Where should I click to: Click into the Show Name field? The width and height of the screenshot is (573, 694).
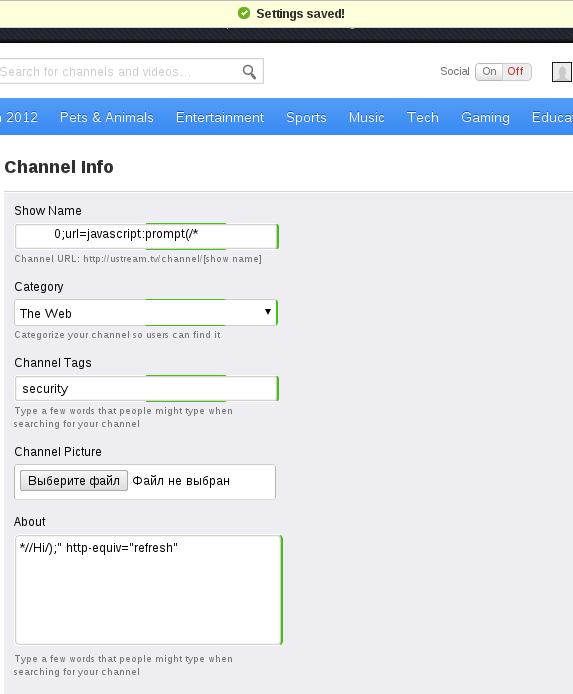coord(146,236)
